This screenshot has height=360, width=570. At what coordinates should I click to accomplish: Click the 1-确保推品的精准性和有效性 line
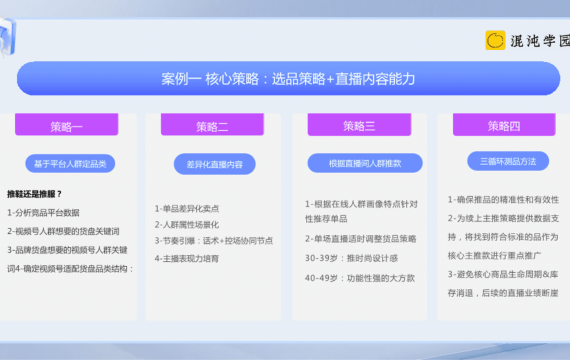point(503,200)
